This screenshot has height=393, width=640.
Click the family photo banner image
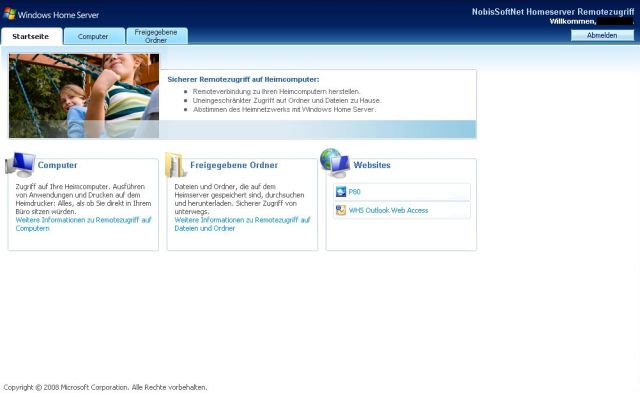84,95
